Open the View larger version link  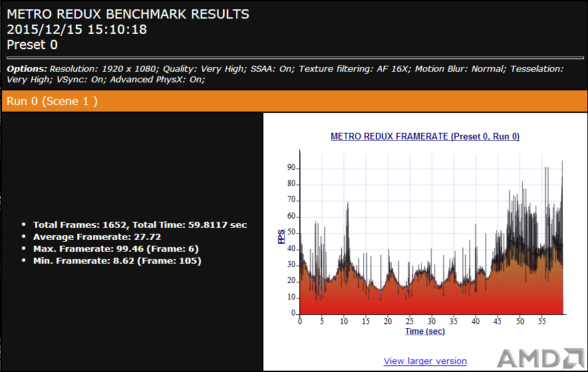point(425,361)
